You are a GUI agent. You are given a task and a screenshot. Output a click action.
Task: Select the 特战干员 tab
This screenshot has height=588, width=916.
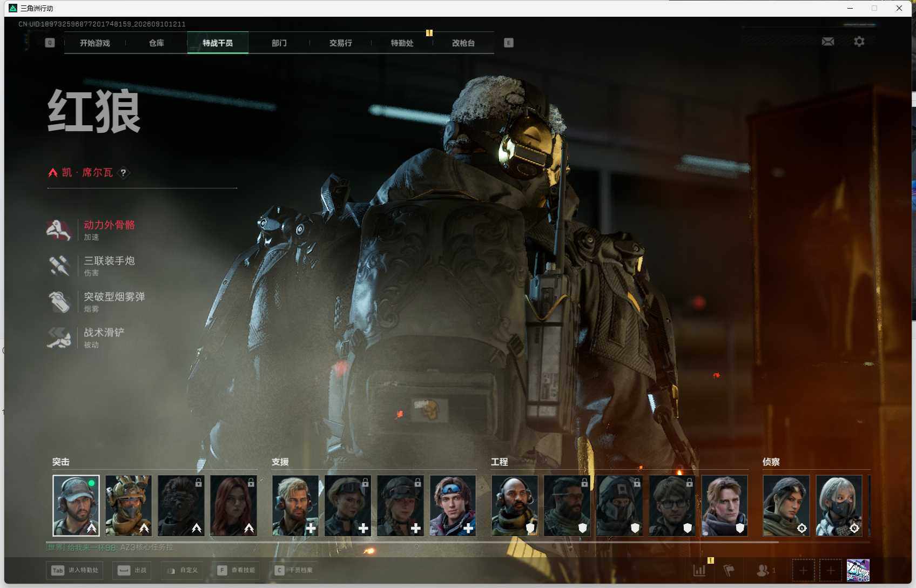218,43
